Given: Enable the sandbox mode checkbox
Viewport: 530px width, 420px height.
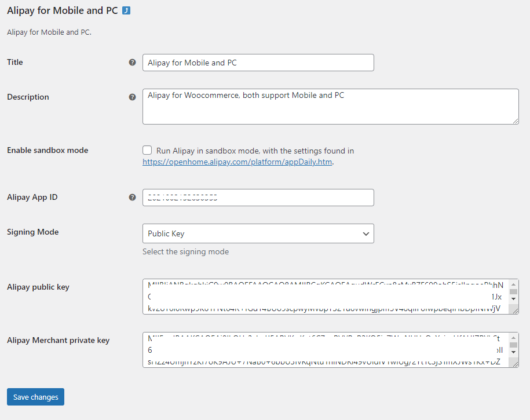Looking at the screenshot, I should [x=147, y=150].
